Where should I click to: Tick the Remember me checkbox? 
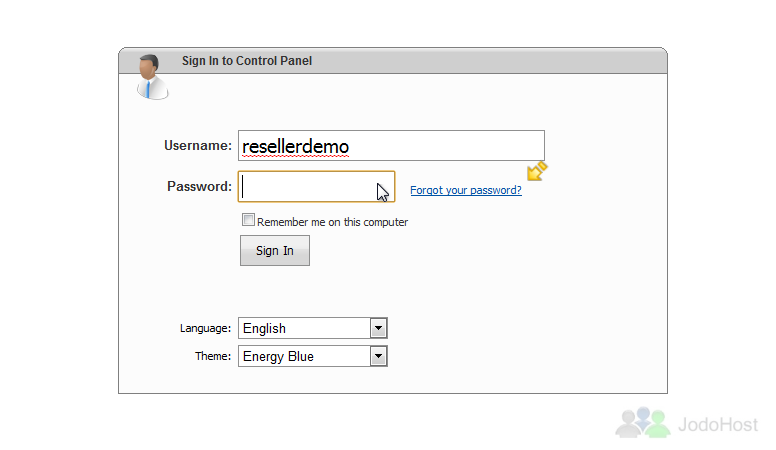[248, 220]
